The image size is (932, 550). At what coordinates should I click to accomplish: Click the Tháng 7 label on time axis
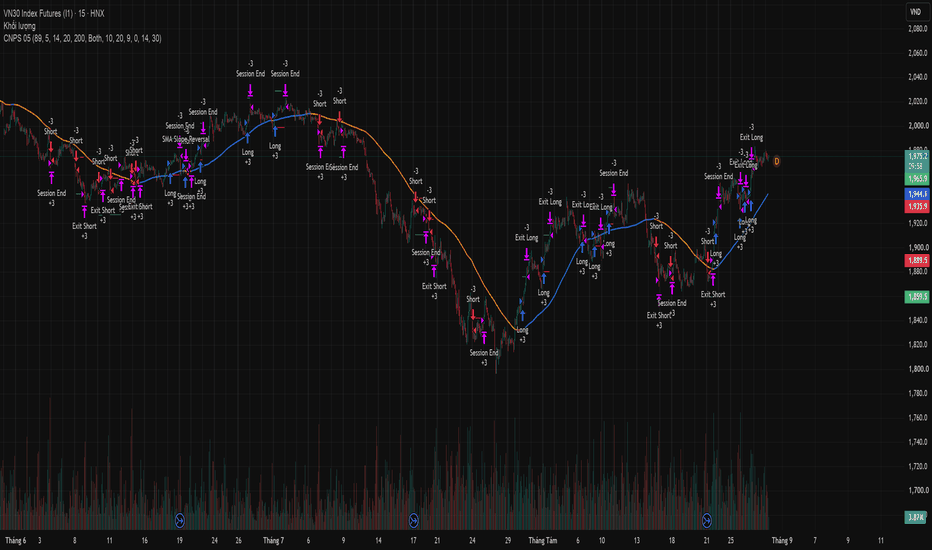pos(273,540)
